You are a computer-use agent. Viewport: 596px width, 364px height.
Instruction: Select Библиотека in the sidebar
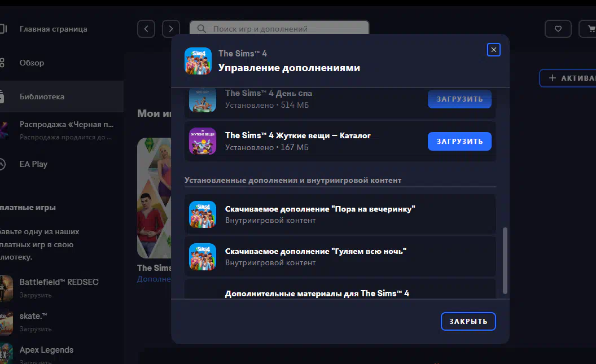42,97
